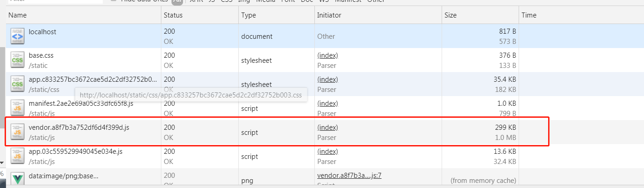644x188 pixels.
Task: Select the manifest.2ae2e69a05c33dfc65f8.js request name
Action: (x=81, y=103)
